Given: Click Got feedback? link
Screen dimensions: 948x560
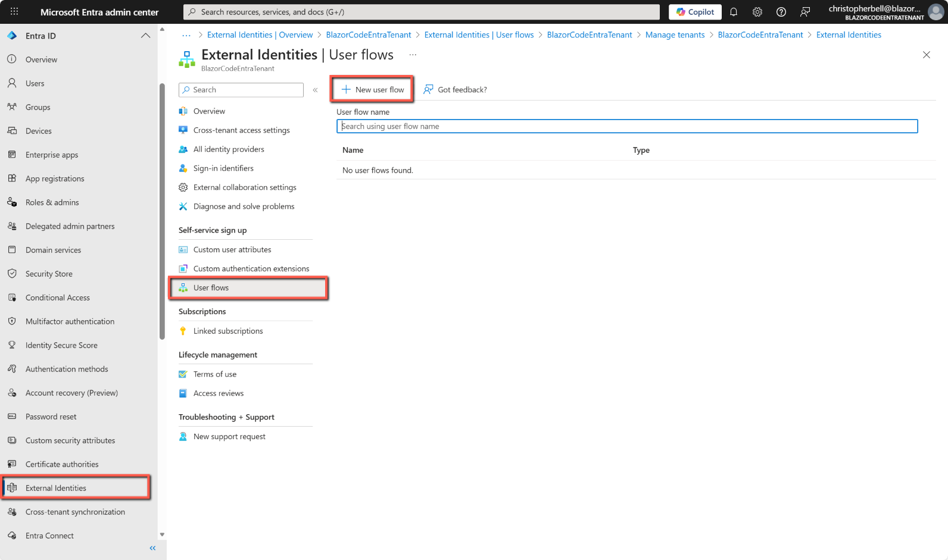Looking at the screenshot, I should coord(456,90).
